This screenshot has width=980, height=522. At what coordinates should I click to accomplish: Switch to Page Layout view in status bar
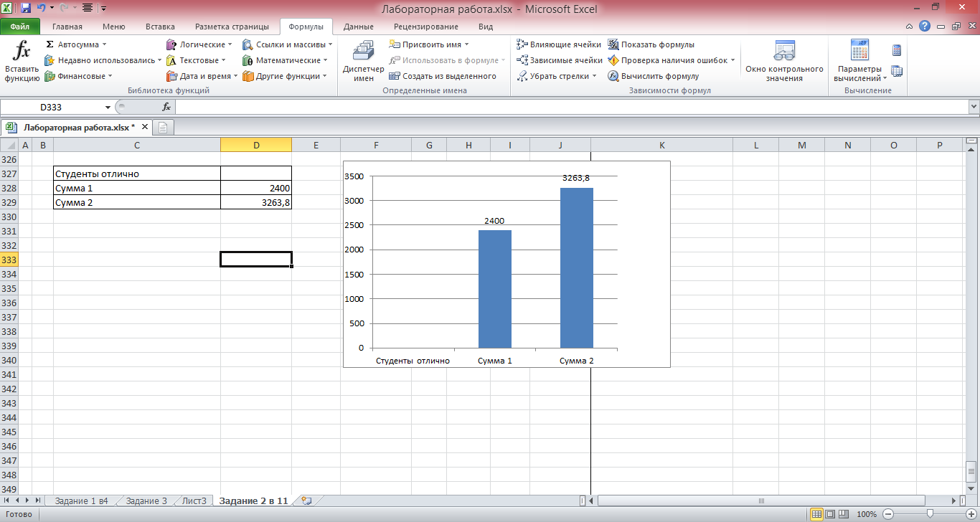point(831,514)
